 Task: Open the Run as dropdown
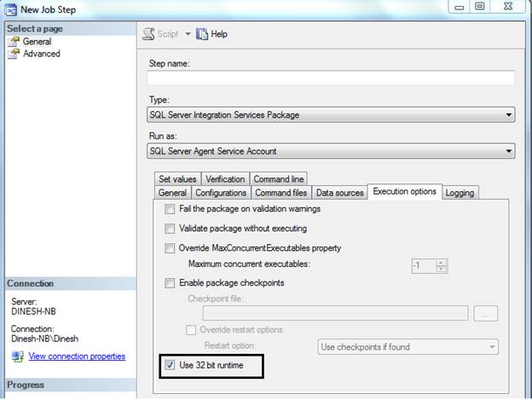pyautogui.click(x=508, y=151)
